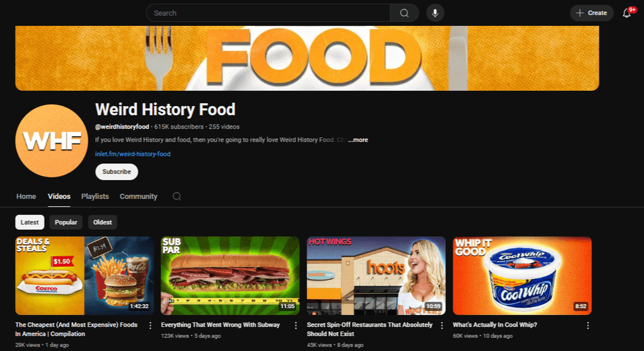Click inside the Search input field
This screenshot has height=351, width=644.
pyautogui.click(x=267, y=13)
